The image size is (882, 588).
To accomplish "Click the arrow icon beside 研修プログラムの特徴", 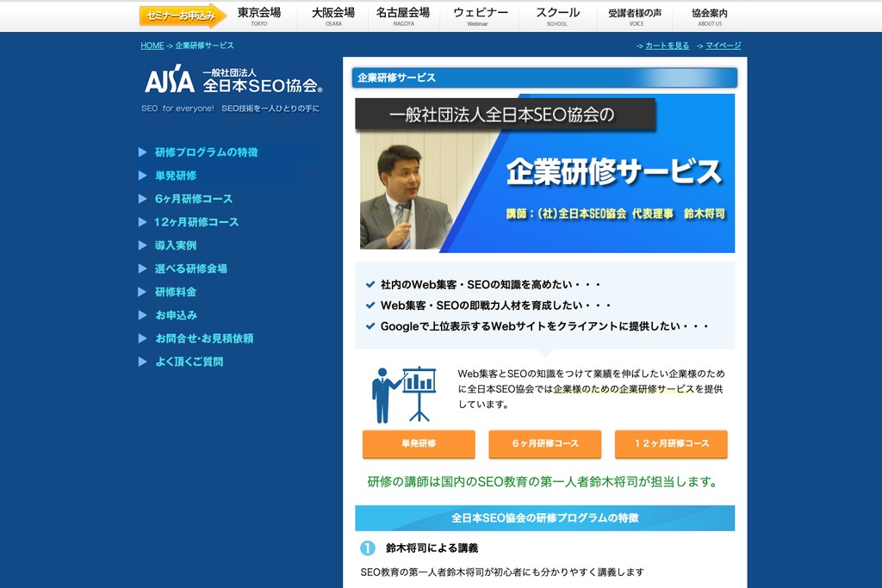I will tap(143, 152).
